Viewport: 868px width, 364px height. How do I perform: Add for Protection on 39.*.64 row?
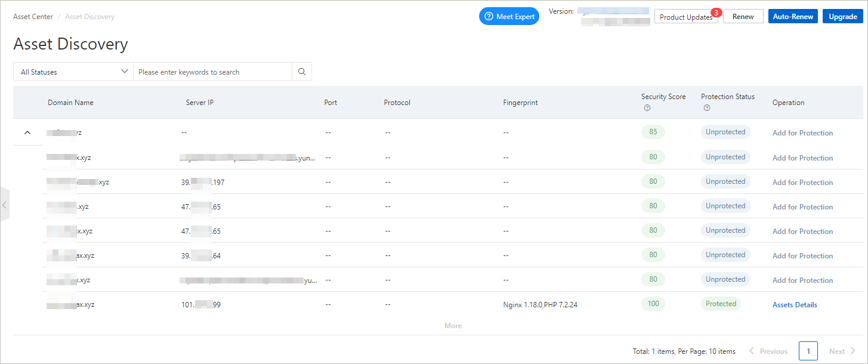click(802, 255)
